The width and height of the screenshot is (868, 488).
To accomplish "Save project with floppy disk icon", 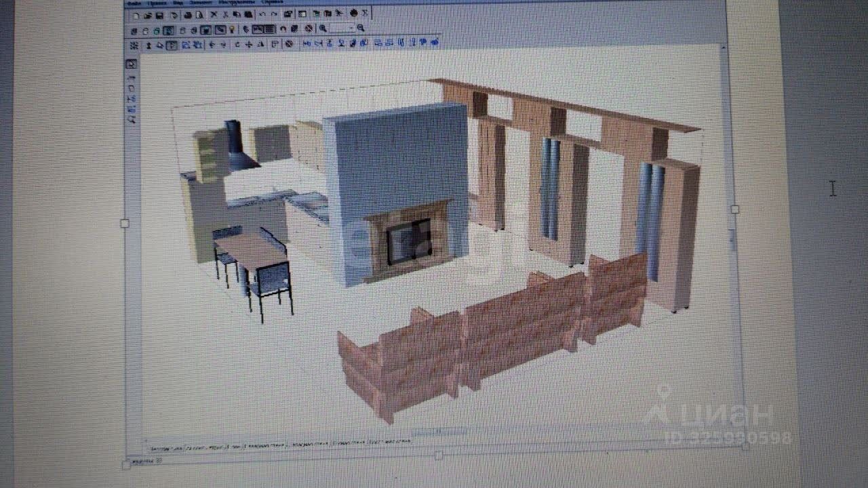I will click(159, 15).
